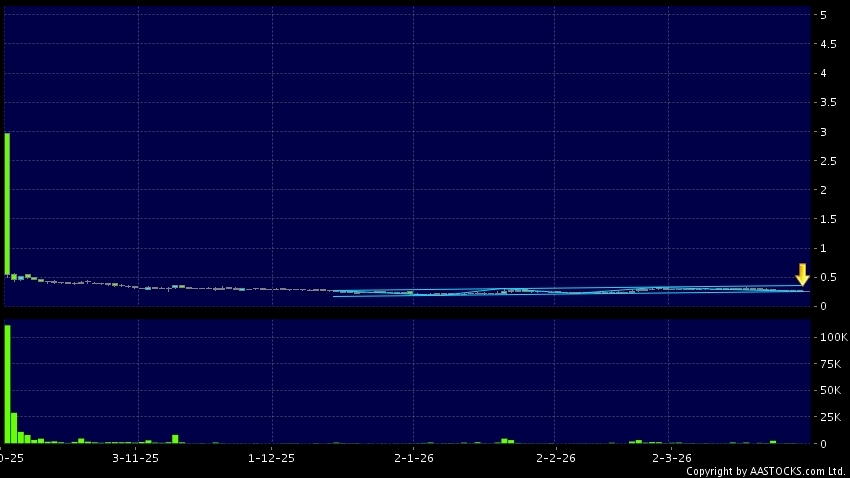
Task: Click the 5 price axis label
Action: point(822,15)
